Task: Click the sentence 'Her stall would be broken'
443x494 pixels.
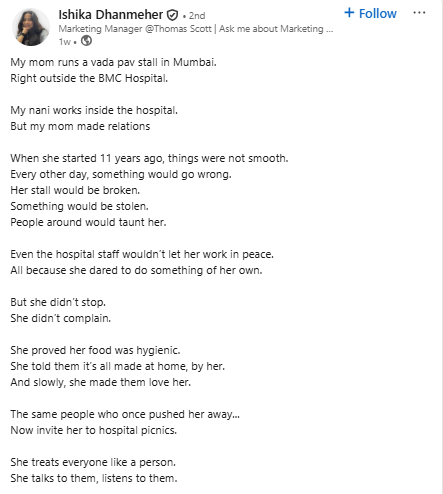Action: (75, 190)
